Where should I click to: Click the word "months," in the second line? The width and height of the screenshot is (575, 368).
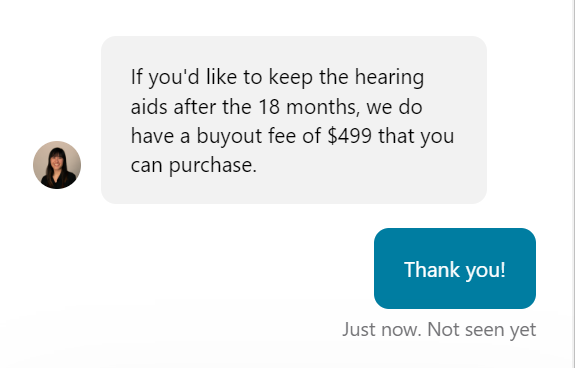(323, 107)
